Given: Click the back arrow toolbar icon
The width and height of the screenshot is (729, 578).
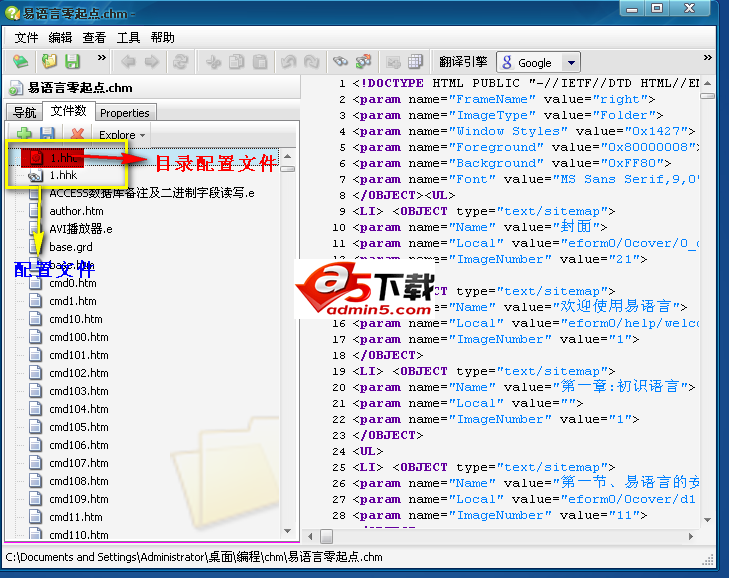Looking at the screenshot, I should point(128,62).
